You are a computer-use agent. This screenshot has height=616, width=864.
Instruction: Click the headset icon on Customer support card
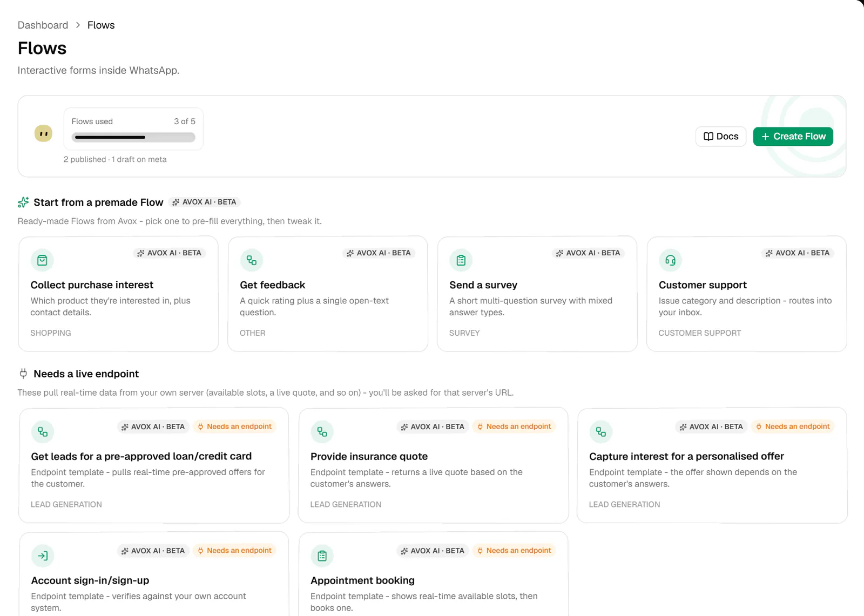click(x=670, y=260)
